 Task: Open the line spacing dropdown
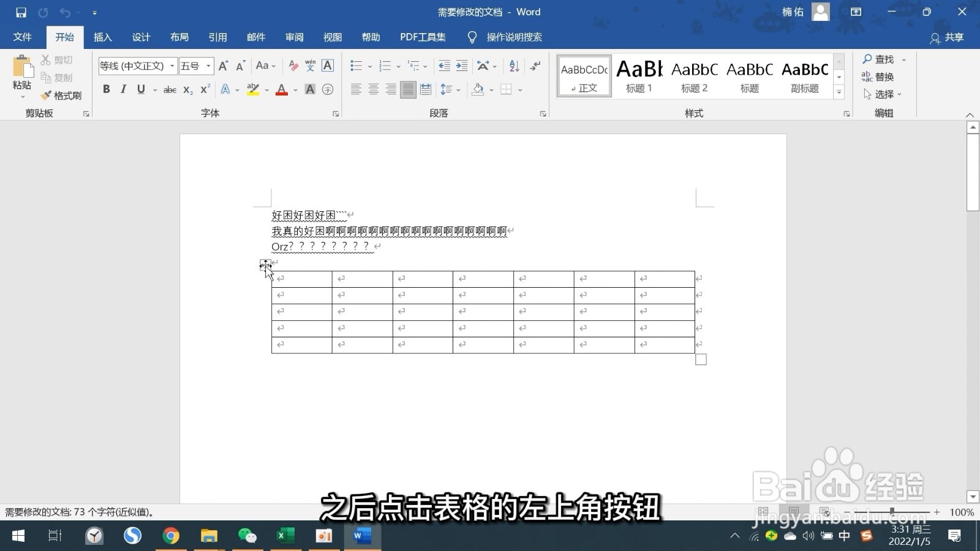pos(450,89)
